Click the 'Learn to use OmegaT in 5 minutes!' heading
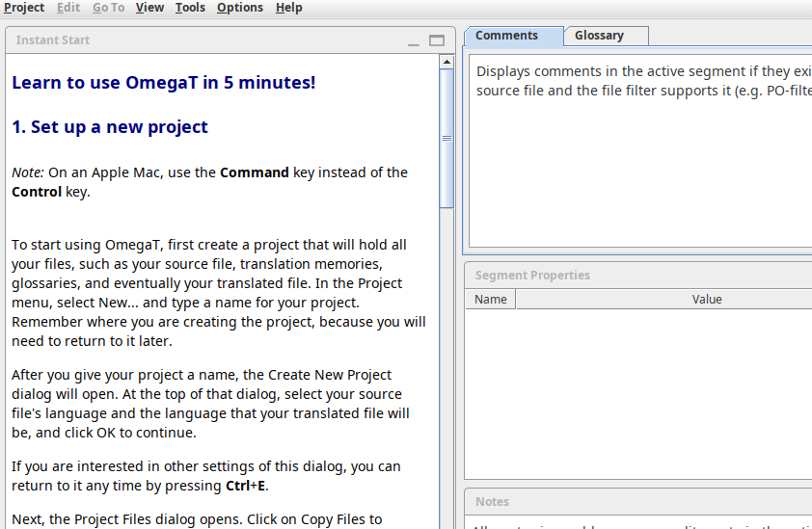 coord(164,83)
